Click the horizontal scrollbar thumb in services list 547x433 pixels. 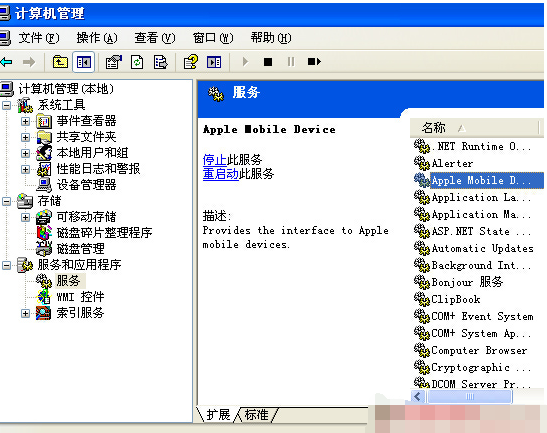(470, 396)
